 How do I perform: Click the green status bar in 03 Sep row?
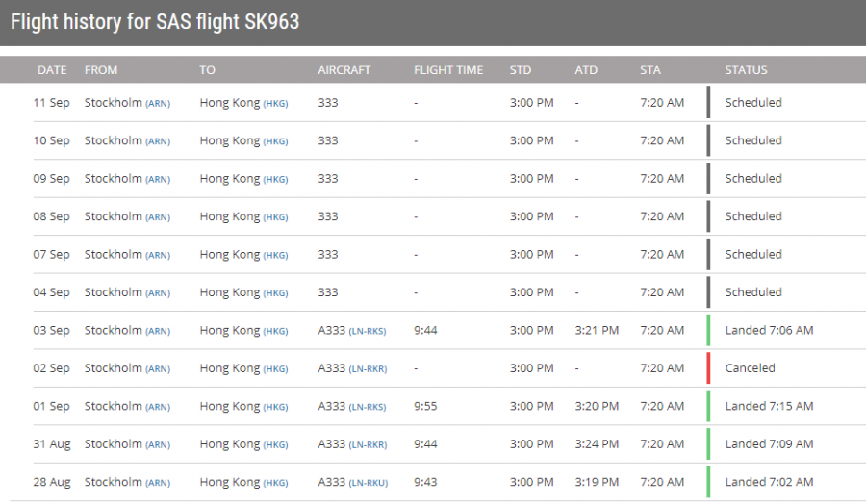(708, 330)
